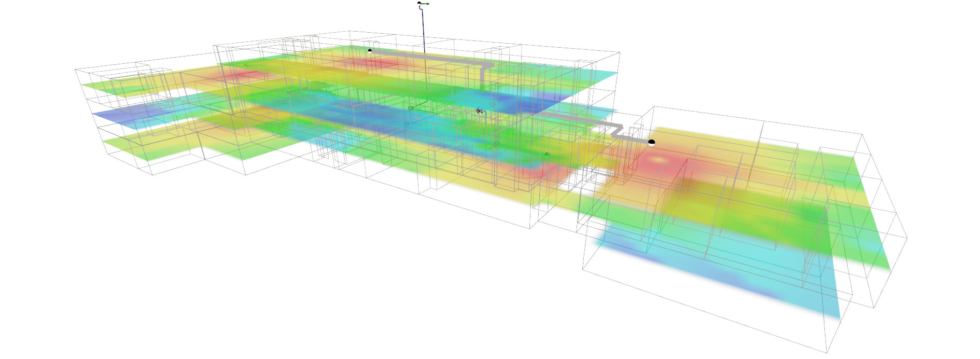Screen dimensions: 980x359
Task: Click the green arrow marker atop the antenna mast
Action: 426,4
